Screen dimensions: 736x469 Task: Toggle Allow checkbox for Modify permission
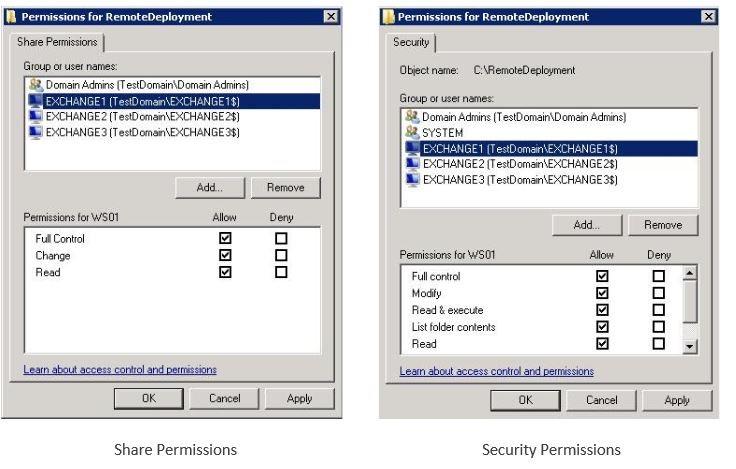[602, 293]
